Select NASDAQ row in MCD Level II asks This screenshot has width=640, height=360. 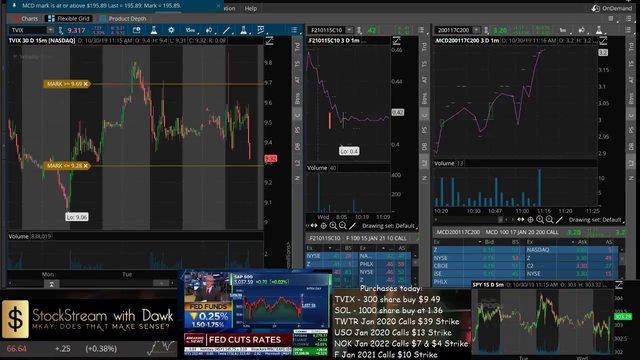tap(571, 250)
